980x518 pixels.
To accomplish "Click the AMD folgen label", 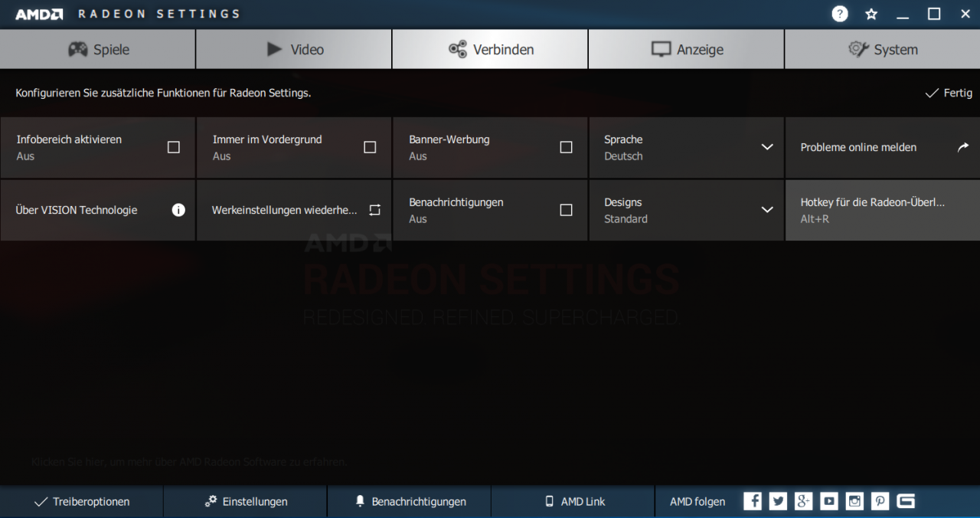I will pos(697,501).
